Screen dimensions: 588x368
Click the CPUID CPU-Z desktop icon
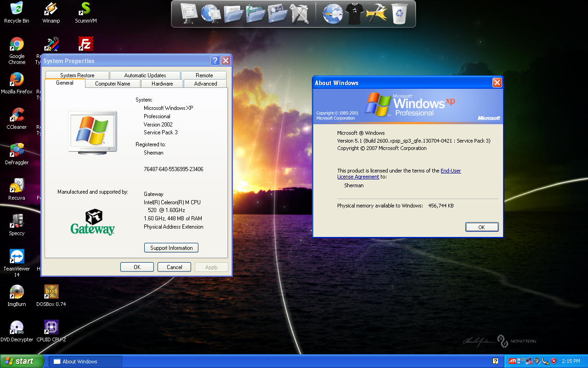pos(51,328)
